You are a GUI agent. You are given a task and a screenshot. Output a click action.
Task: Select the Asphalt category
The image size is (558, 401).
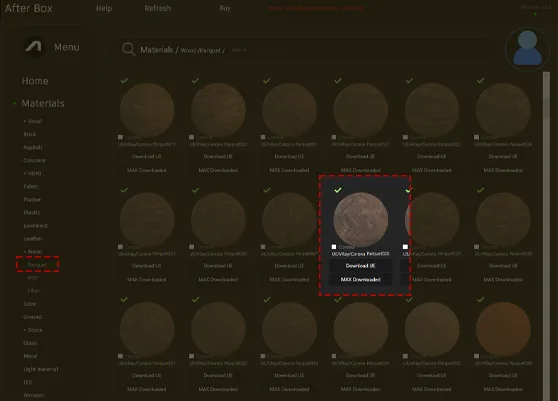[33, 147]
